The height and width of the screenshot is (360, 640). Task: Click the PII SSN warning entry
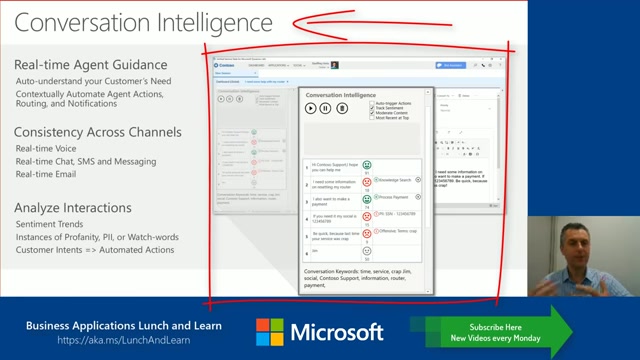(x=395, y=214)
